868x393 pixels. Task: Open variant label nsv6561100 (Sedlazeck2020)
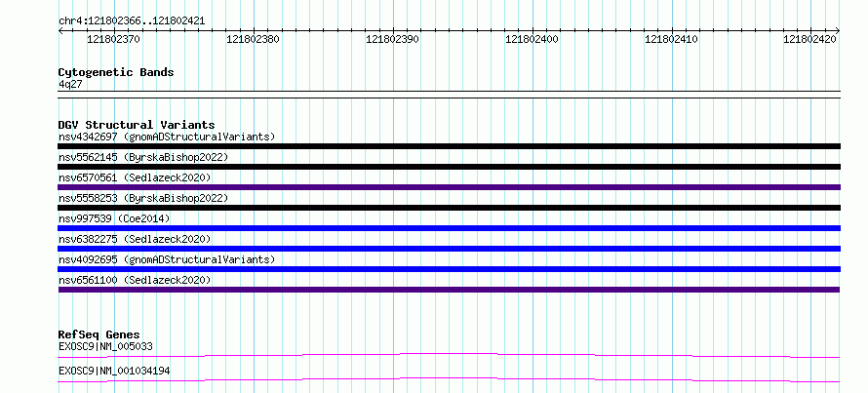point(135,280)
